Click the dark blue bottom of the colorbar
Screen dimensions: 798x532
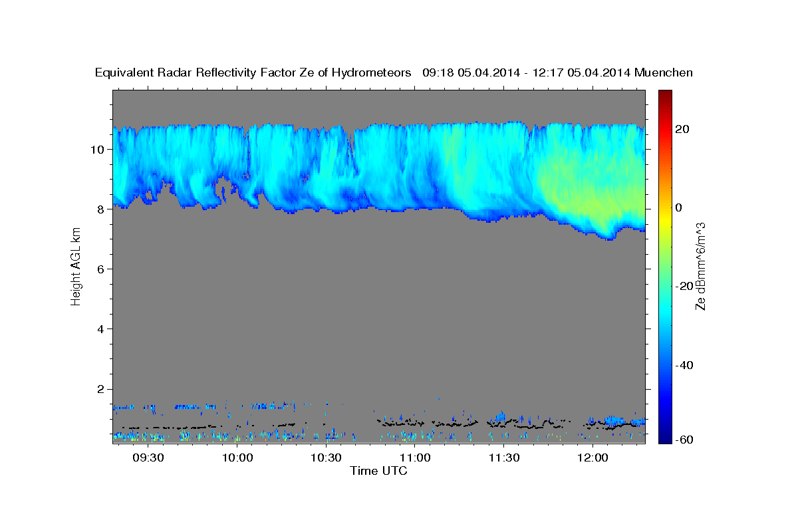pos(664,437)
